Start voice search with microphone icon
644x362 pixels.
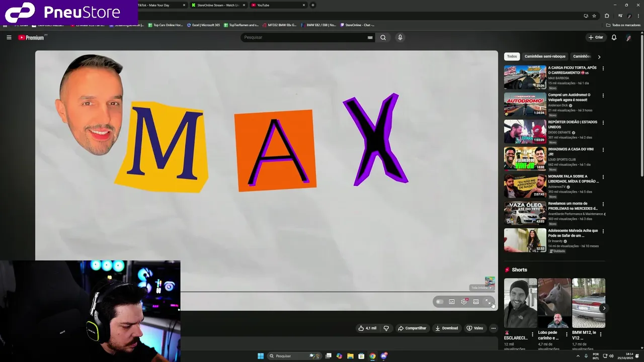tap(400, 37)
